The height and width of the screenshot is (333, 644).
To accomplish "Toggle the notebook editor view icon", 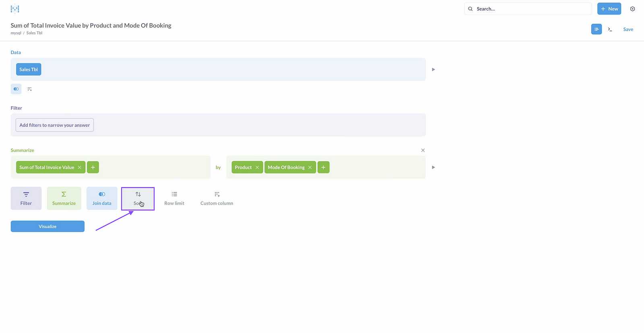I will [x=597, y=29].
